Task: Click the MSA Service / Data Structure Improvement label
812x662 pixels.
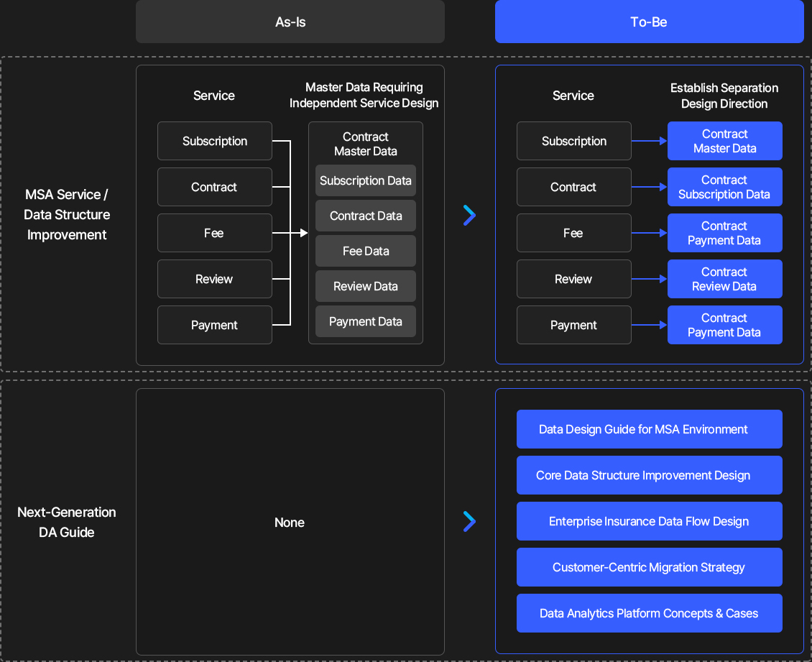Action: coord(67,214)
